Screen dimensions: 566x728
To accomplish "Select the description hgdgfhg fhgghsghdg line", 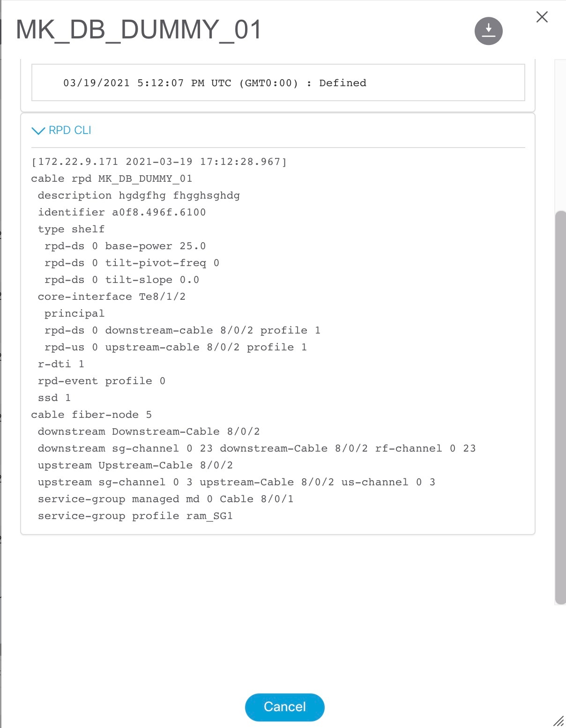I will (139, 195).
